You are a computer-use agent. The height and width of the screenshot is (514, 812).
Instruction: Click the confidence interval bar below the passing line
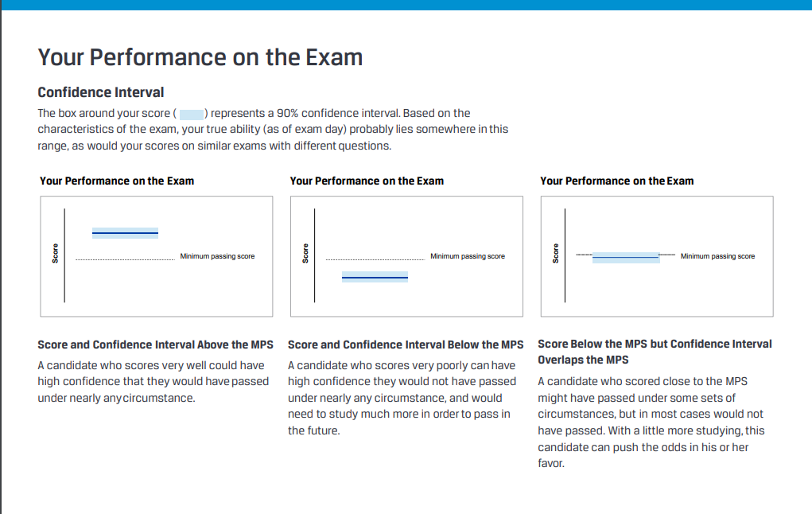pos(375,276)
